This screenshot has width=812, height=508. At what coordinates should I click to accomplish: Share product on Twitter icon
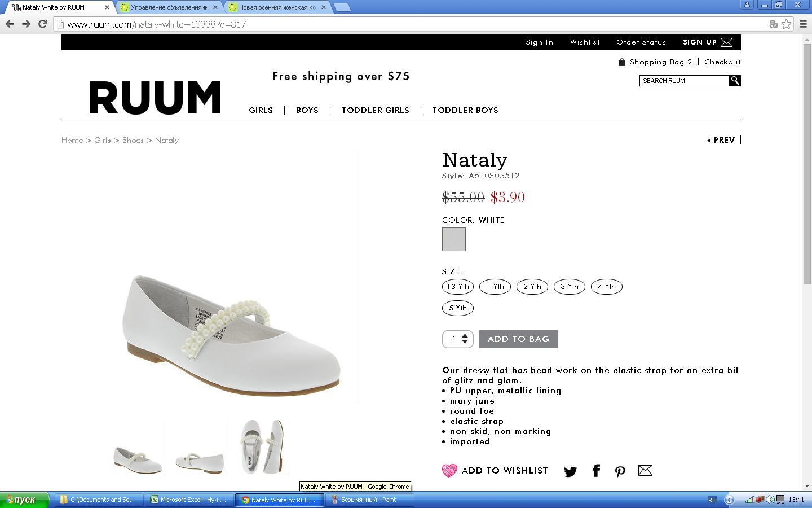(x=570, y=471)
